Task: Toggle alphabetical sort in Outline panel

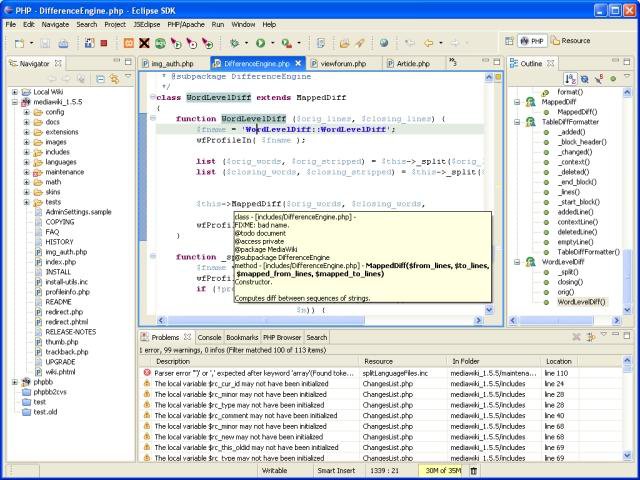Action: 570,78
